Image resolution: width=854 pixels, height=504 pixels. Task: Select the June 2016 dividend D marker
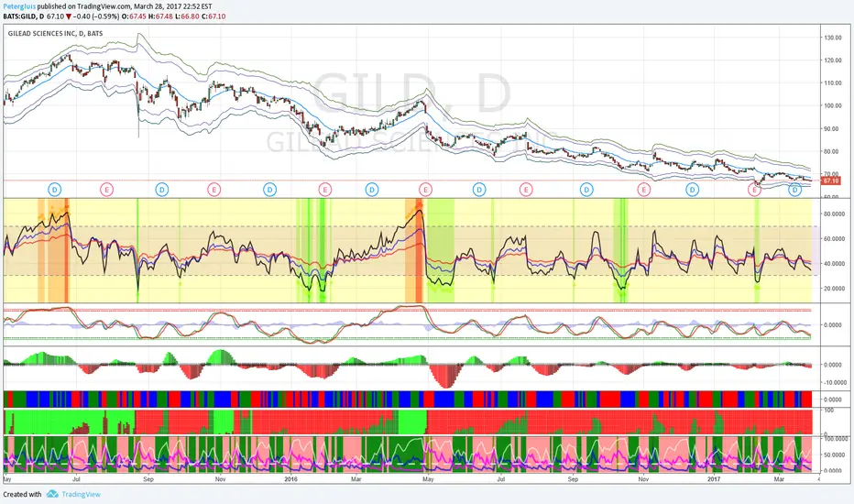(478, 190)
